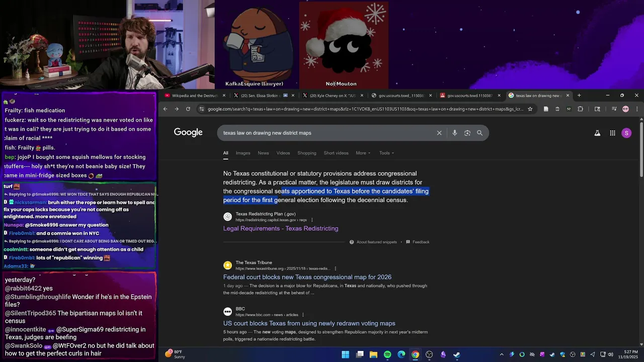644x362 pixels.
Task: Open more options for Texas Redistricting result
Action: point(312,220)
